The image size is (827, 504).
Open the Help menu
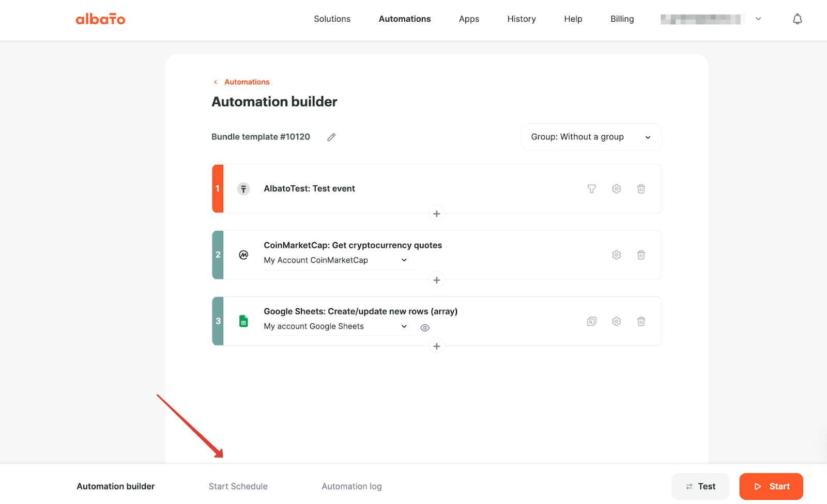point(573,19)
